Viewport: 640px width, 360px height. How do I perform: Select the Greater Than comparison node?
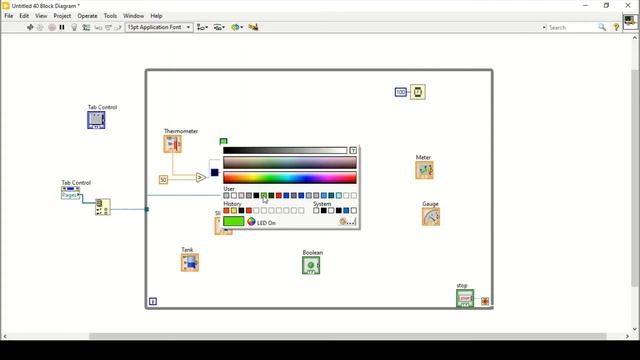point(200,178)
